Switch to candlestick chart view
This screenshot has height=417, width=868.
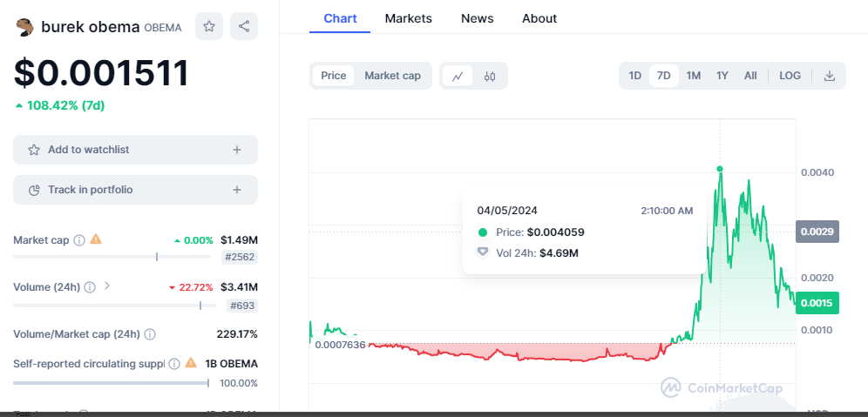click(x=490, y=77)
